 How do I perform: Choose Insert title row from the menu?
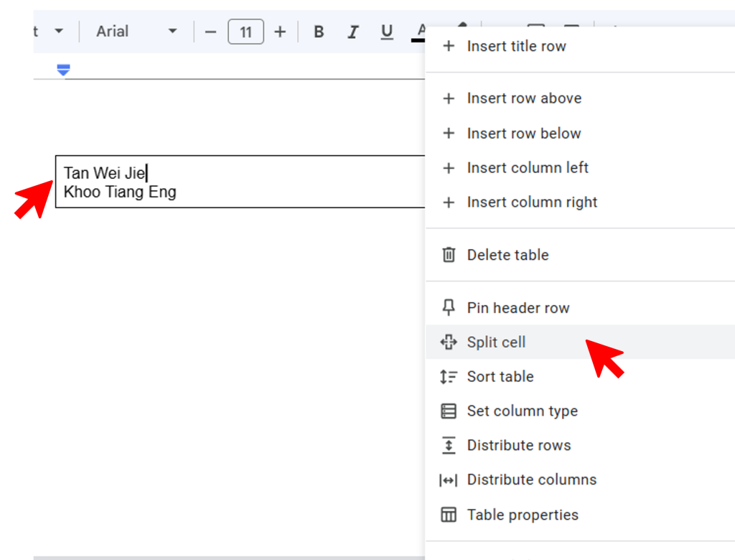pos(516,46)
